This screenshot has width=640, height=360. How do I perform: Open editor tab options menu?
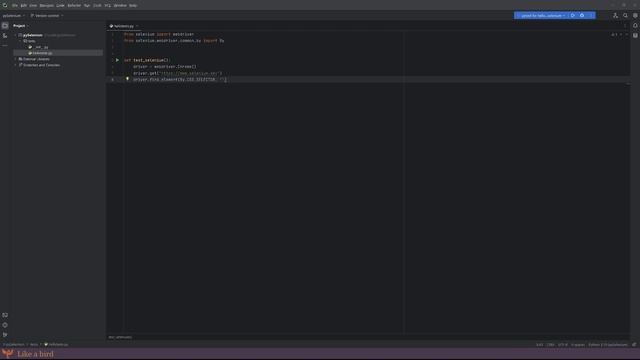point(625,26)
